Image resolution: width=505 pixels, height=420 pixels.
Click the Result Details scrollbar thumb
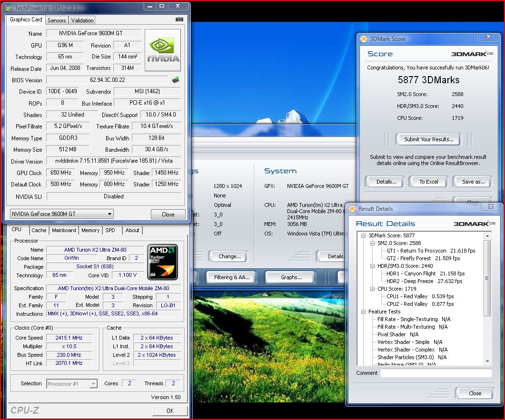[487, 278]
